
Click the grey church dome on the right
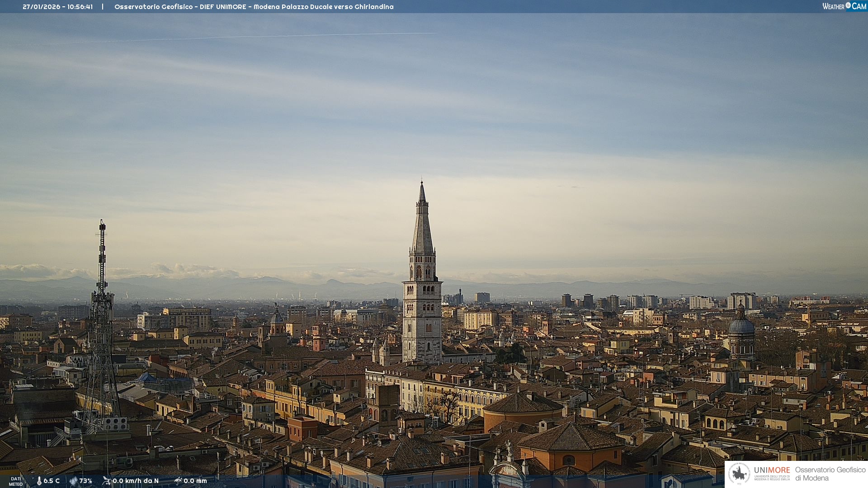[x=741, y=325]
